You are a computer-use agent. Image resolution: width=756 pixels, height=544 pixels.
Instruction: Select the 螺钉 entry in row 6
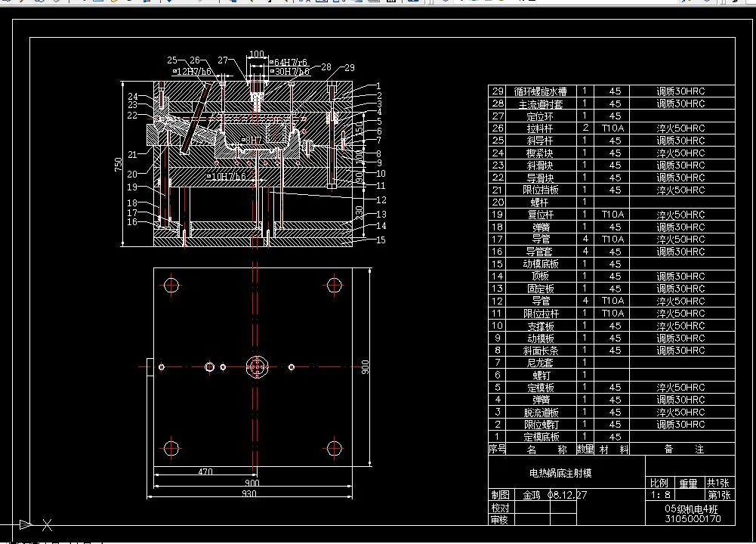coord(541,376)
